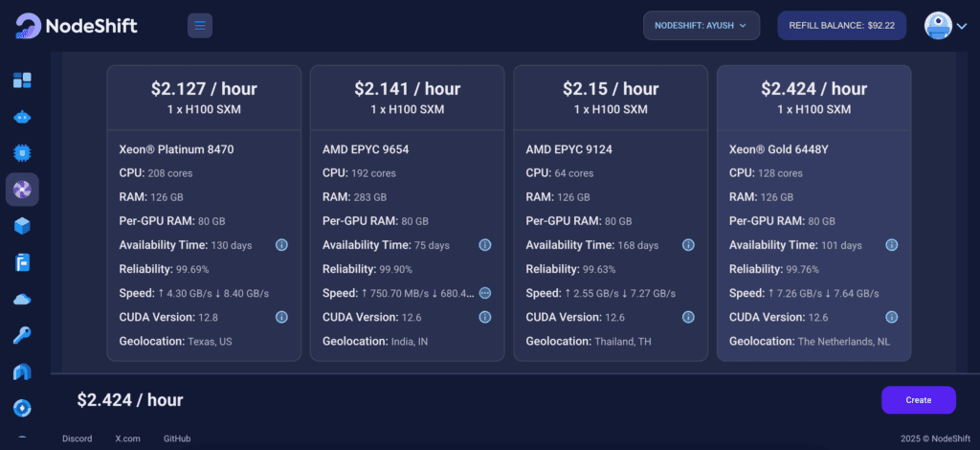Click the 99.76% reliability value
980x450 pixels.
pyautogui.click(x=803, y=269)
